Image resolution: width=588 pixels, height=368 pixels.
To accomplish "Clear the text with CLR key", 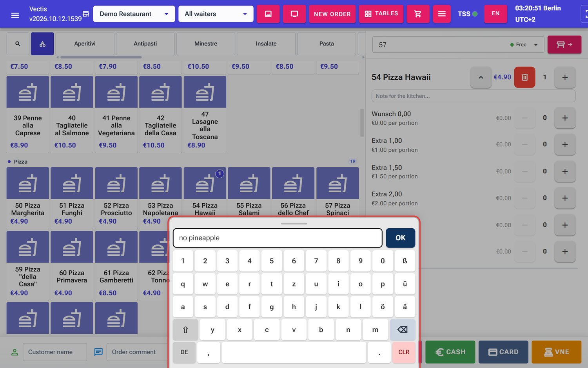I will click(x=404, y=352).
